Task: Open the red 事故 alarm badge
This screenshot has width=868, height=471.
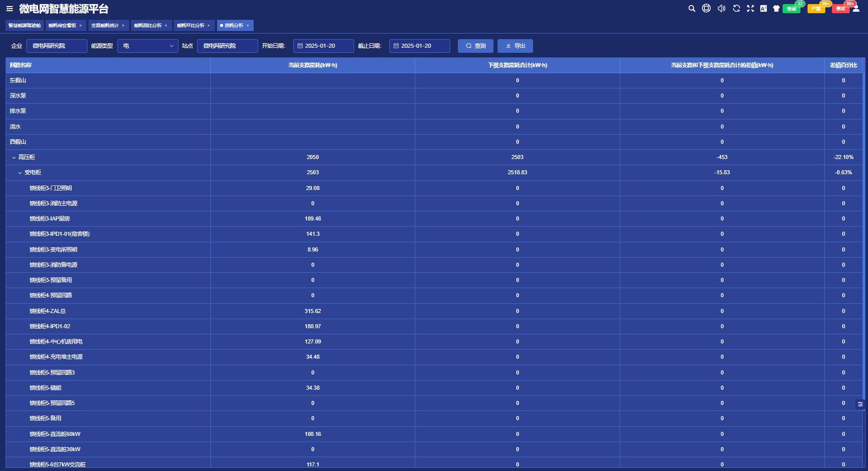Action: point(840,9)
